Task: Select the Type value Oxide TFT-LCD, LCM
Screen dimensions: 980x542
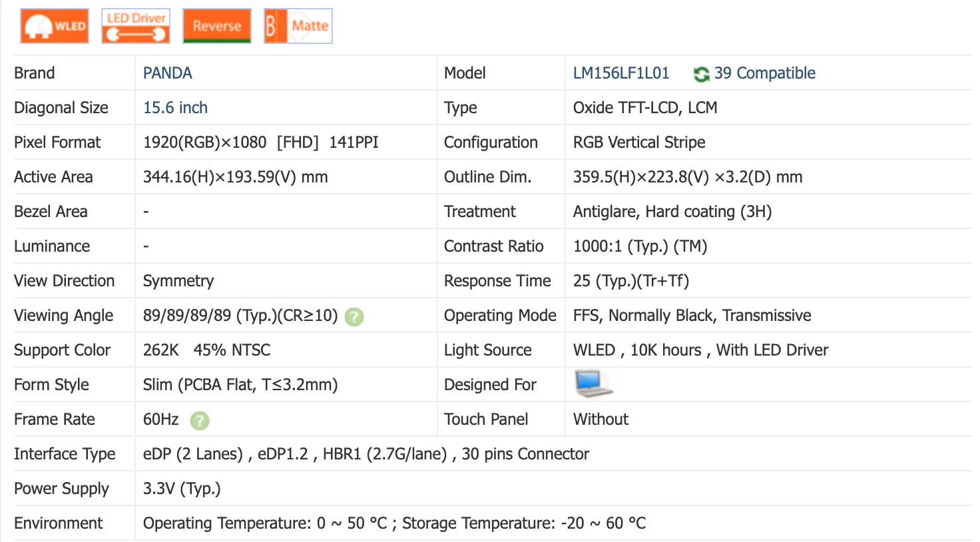Action: pyautogui.click(x=645, y=108)
